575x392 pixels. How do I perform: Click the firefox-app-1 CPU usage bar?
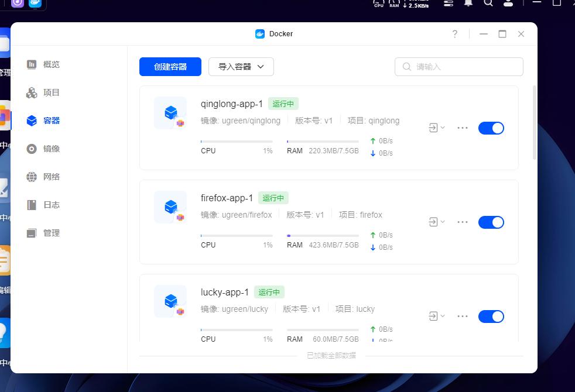(237, 235)
